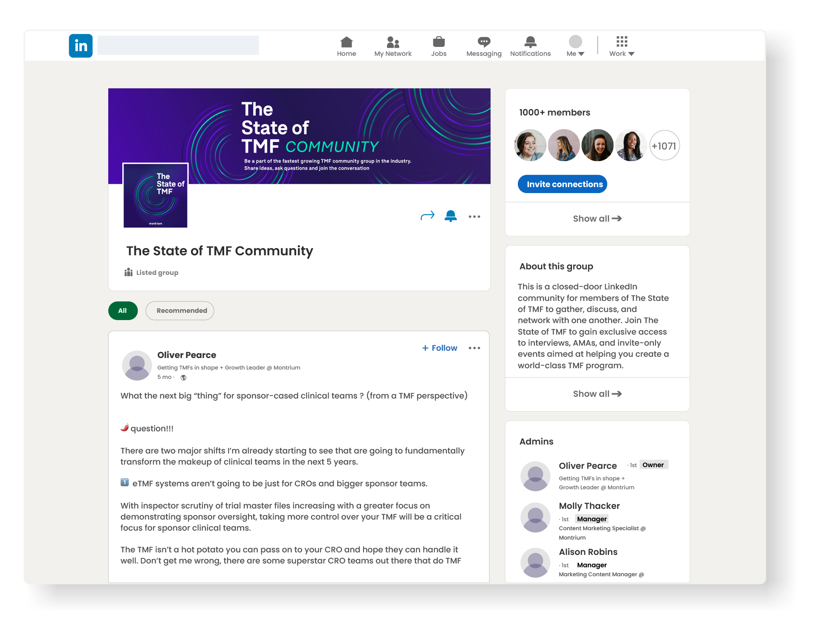Expand the Work dropdown menu

(x=621, y=46)
